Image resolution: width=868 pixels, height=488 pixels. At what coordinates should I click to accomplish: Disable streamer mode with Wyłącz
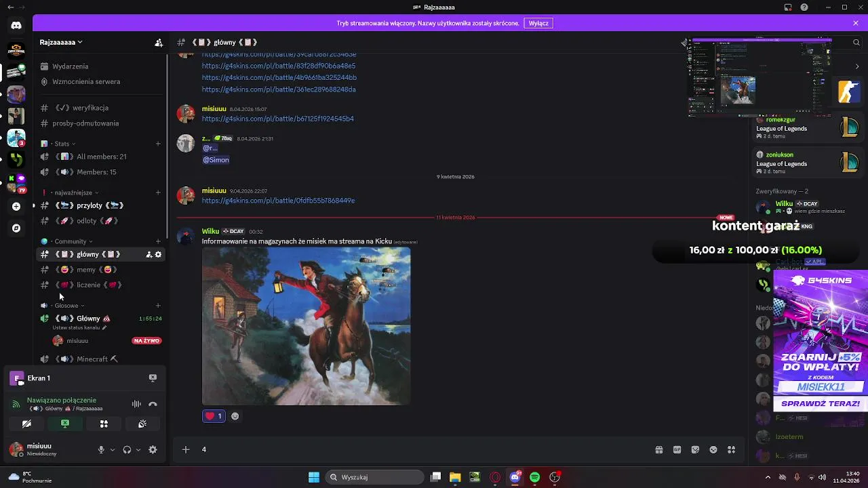pyautogui.click(x=538, y=23)
